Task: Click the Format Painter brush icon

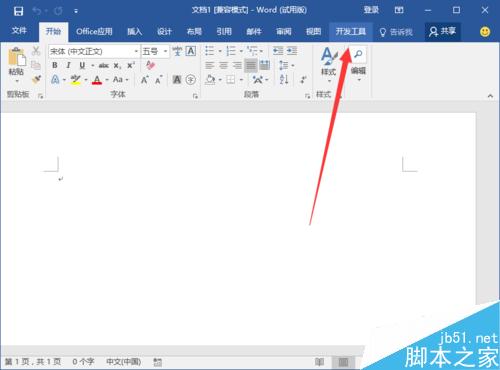Action: 36,80
